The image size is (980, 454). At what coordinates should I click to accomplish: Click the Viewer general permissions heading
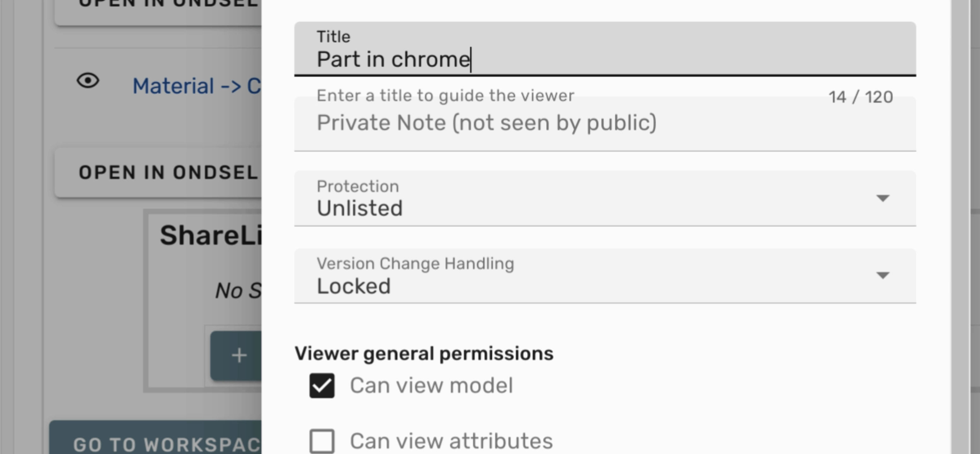(x=424, y=354)
